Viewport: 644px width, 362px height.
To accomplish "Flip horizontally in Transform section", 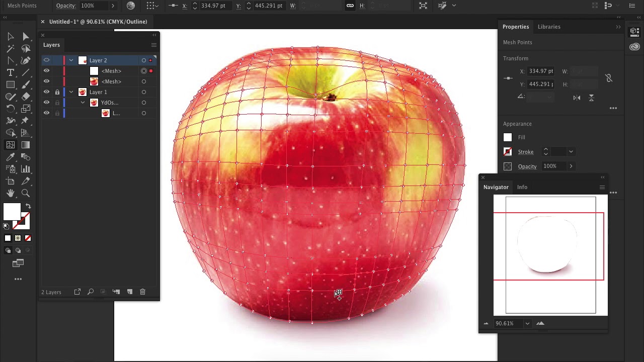I will point(577,98).
